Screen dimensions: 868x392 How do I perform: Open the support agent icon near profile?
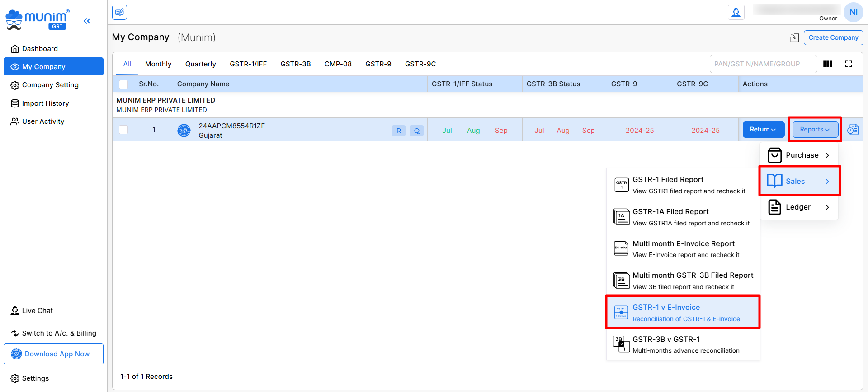(736, 12)
